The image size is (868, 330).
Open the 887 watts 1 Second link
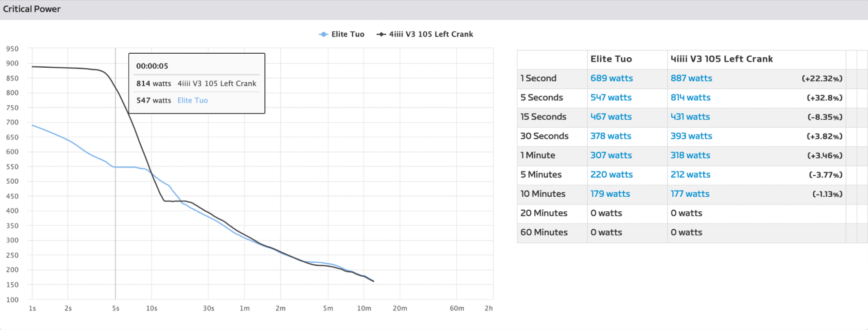691,78
